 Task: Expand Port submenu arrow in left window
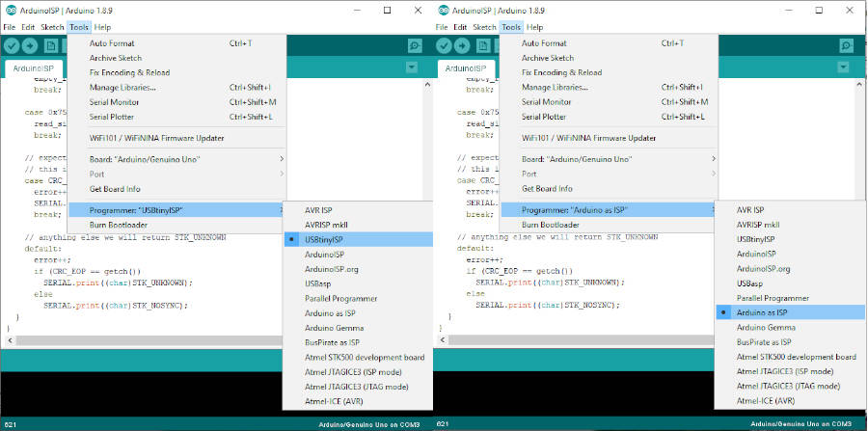(282, 175)
